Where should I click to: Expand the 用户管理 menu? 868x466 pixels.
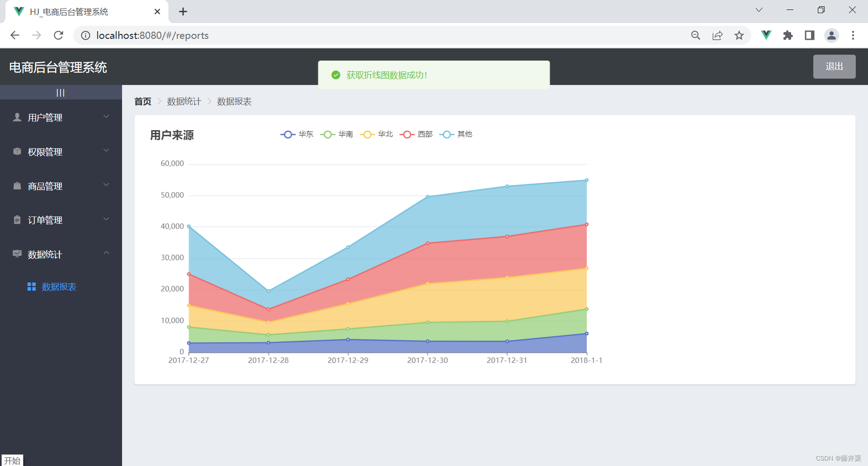click(x=61, y=118)
